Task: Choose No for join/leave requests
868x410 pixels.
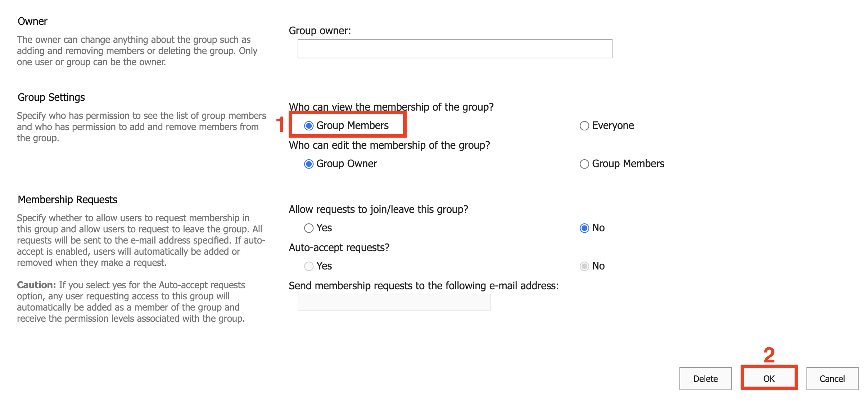Action: pyautogui.click(x=584, y=228)
